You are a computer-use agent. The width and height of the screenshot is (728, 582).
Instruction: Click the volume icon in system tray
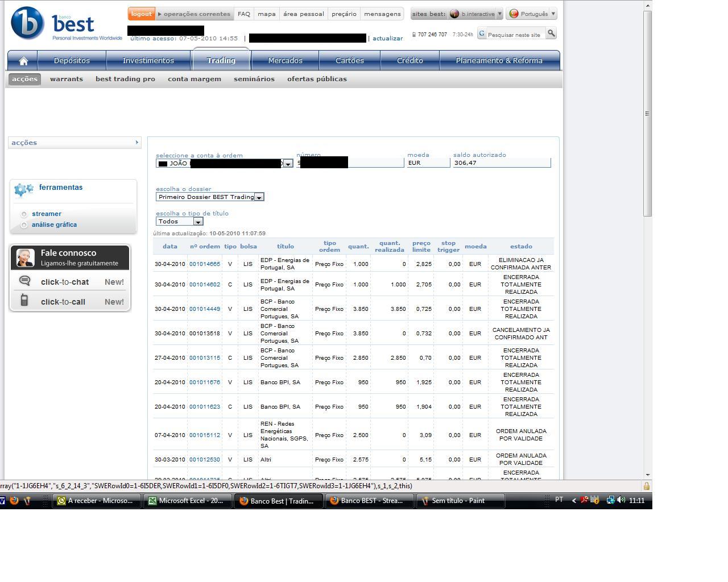pos(621,500)
